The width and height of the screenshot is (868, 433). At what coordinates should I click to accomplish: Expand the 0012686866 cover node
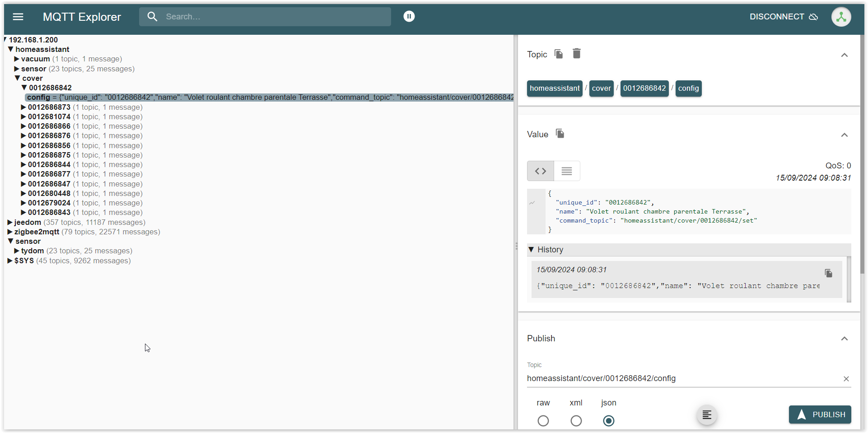pos(23,126)
